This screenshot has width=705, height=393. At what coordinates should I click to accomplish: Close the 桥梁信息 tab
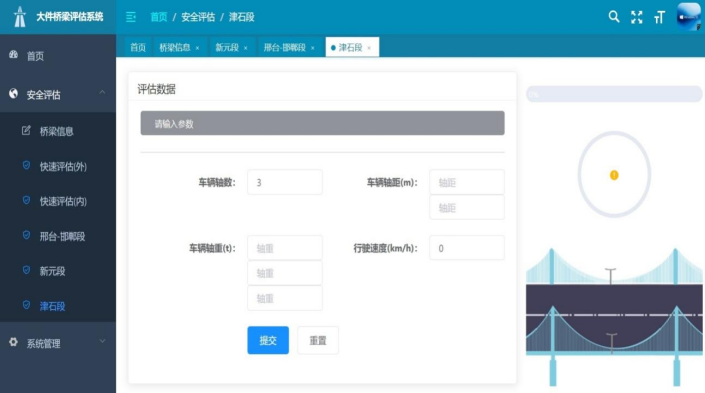pos(197,48)
